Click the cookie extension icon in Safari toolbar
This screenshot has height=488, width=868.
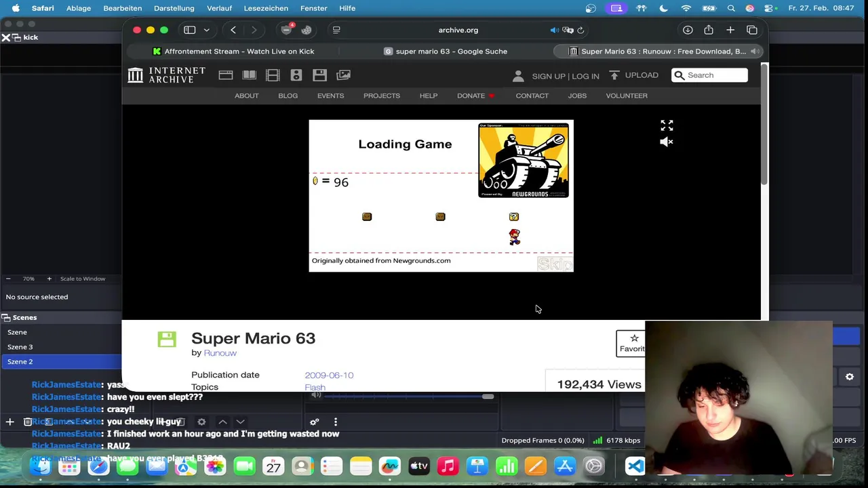coord(307,30)
